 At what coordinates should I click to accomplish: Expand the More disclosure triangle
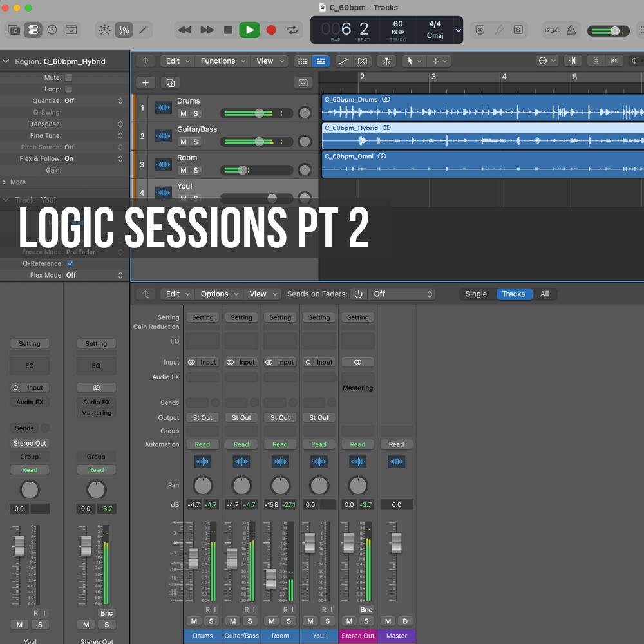coord(4,182)
